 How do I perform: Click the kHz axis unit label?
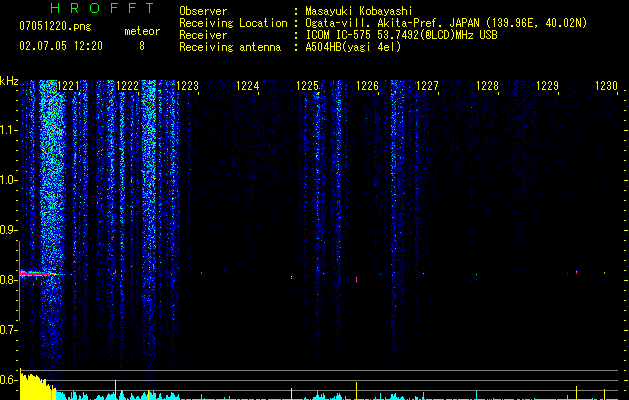pos(10,81)
